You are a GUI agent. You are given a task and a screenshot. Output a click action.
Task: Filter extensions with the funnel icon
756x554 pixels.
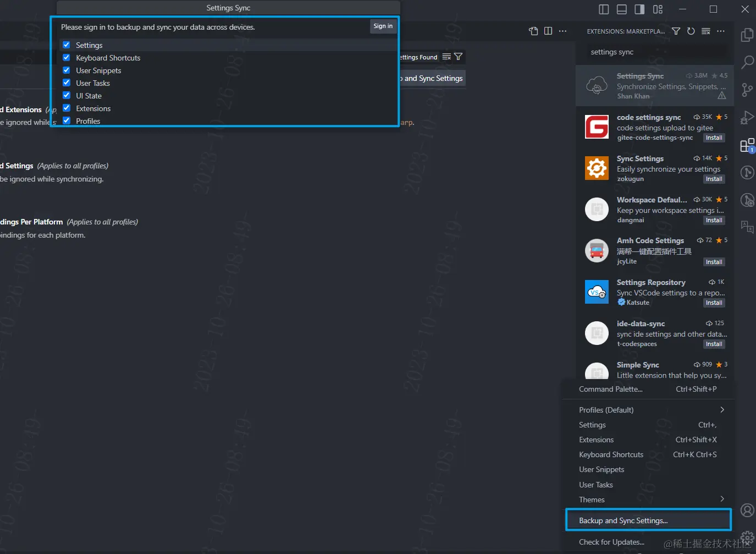676,31
